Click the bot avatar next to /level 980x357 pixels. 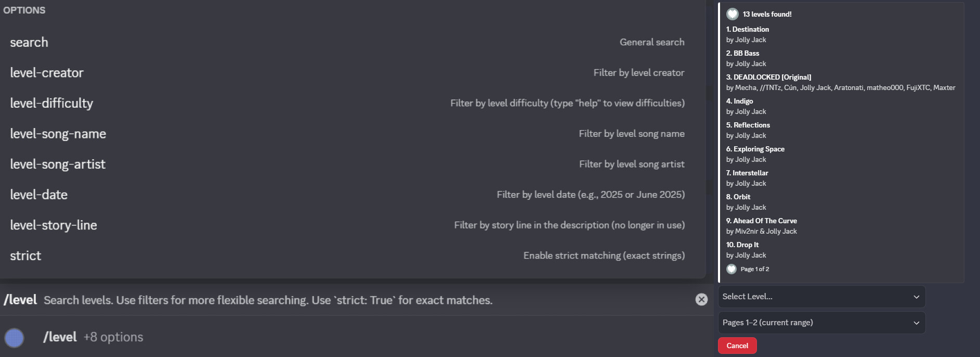pos(15,338)
